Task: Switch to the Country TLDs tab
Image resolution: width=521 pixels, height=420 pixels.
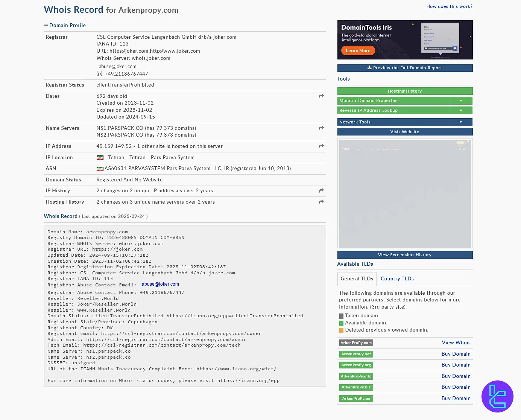Action: (x=397, y=279)
